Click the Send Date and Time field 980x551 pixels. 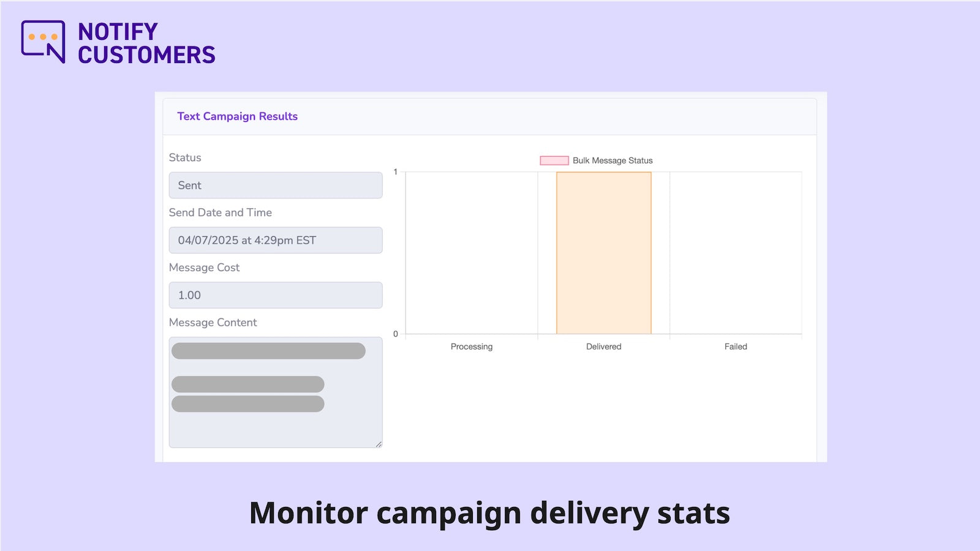click(x=276, y=240)
